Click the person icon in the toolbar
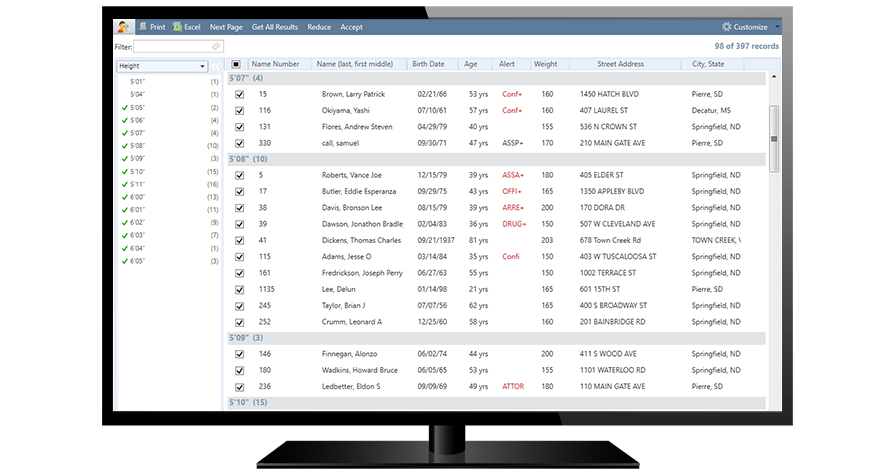This screenshot has width=895, height=475. (x=122, y=27)
